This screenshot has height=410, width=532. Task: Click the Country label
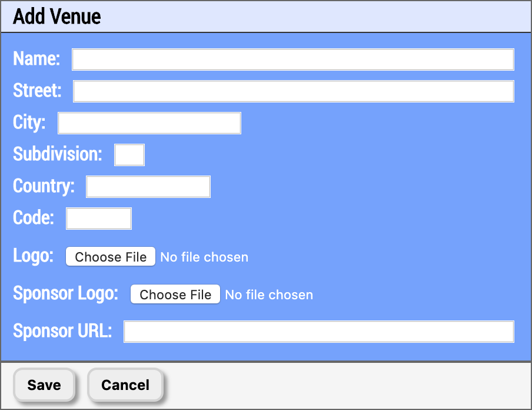[43, 186]
